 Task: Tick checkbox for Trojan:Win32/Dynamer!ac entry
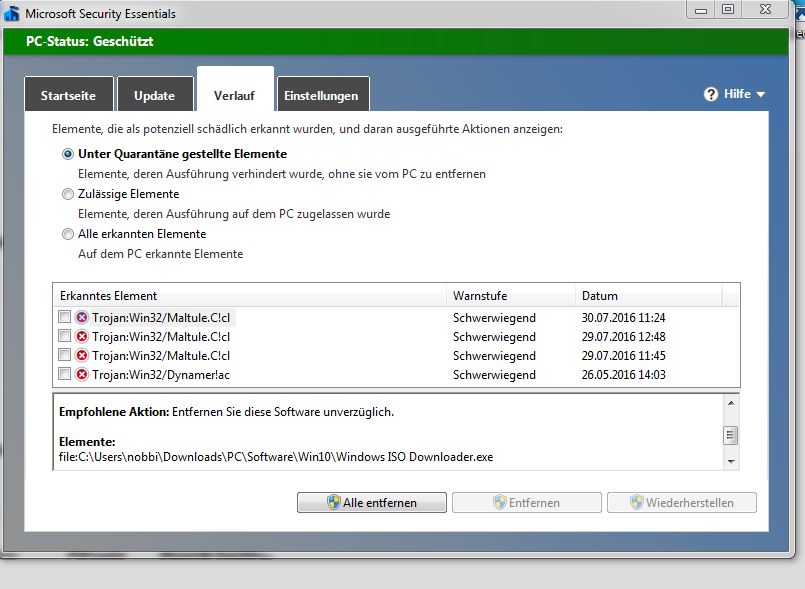[x=64, y=374]
